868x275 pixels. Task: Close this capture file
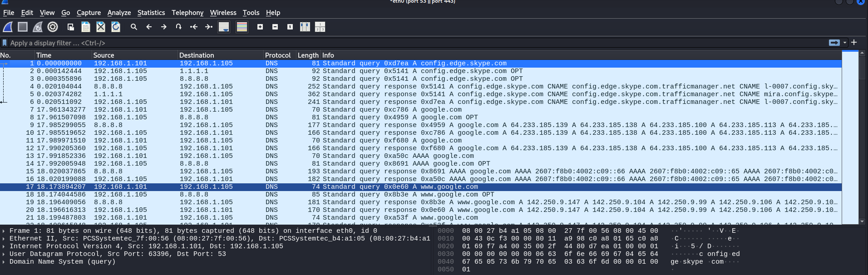pos(101,27)
